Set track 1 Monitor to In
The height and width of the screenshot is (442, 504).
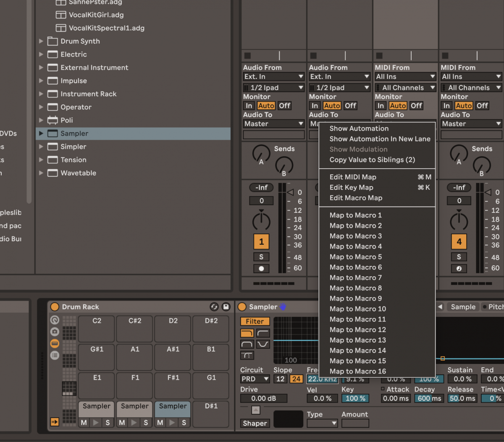tap(249, 106)
